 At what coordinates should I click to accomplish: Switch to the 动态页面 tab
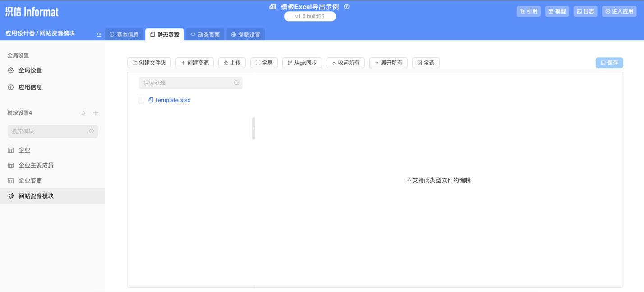click(205, 34)
